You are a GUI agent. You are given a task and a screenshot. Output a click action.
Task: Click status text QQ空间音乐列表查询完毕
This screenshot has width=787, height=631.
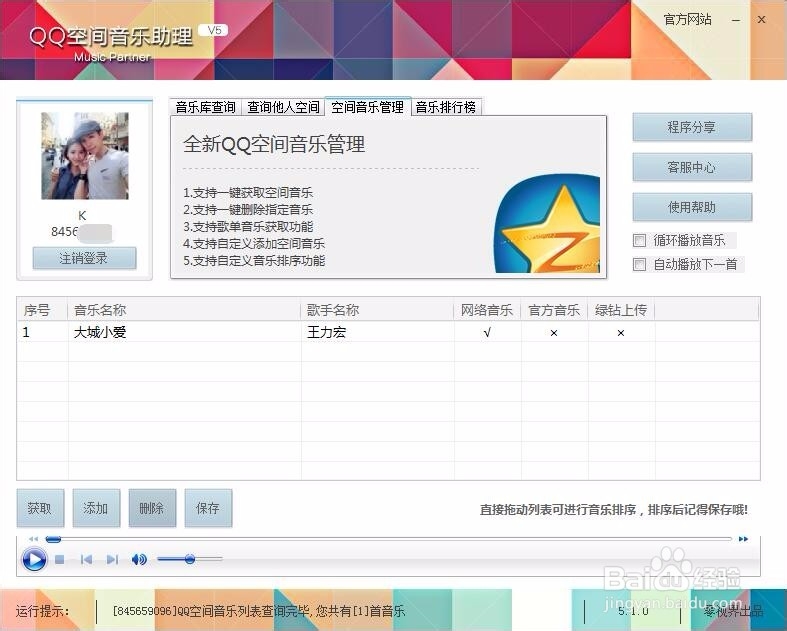click(x=245, y=611)
